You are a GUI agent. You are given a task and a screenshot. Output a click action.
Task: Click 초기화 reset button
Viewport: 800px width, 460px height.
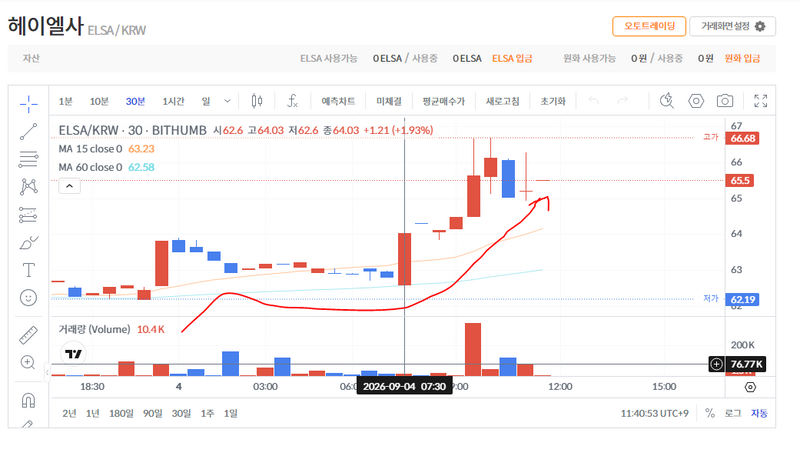(x=553, y=101)
